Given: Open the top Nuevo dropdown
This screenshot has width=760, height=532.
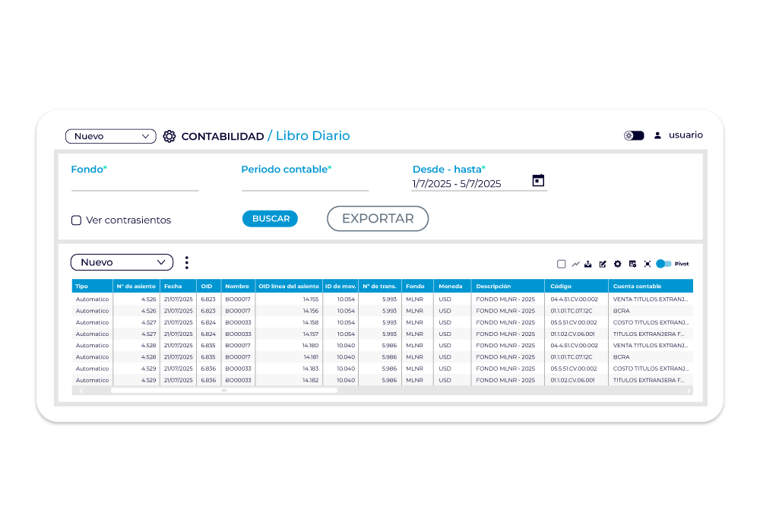Looking at the screenshot, I should pos(110,137).
